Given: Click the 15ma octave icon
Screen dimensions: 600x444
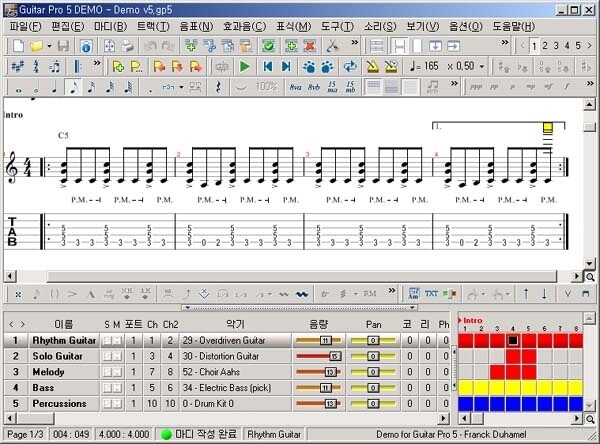Looking at the screenshot, I should [332, 87].
